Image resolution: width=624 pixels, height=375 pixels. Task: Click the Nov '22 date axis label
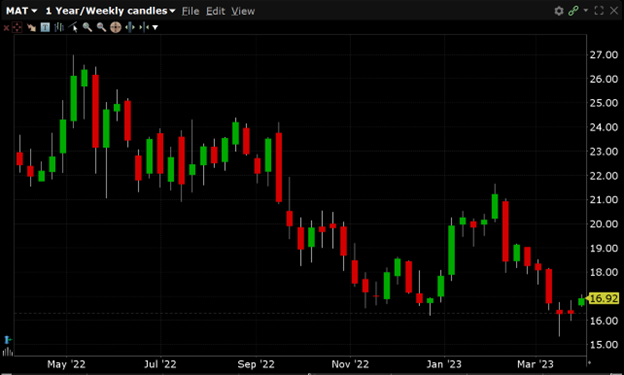350,364
